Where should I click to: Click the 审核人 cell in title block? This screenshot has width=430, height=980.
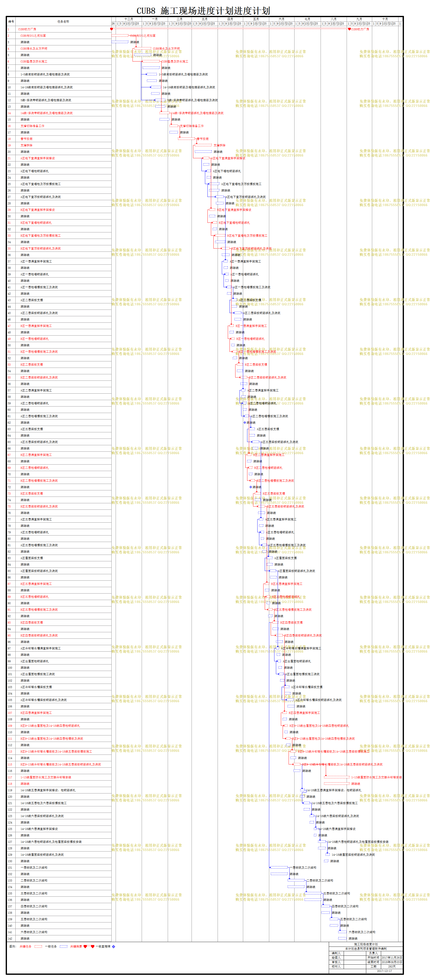point(336,962)
